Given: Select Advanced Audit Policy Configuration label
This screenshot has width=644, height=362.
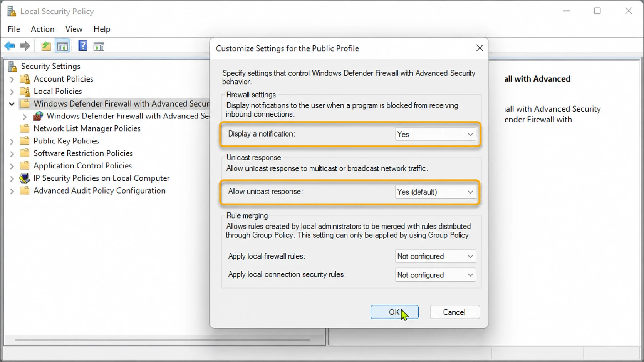Looking at the screenshot, I should tap(99, 190).
